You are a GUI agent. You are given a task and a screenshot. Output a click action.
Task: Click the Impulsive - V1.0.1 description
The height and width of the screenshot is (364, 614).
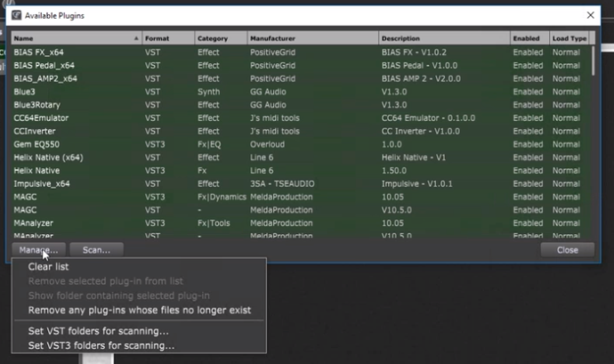[x=416, y=183]
